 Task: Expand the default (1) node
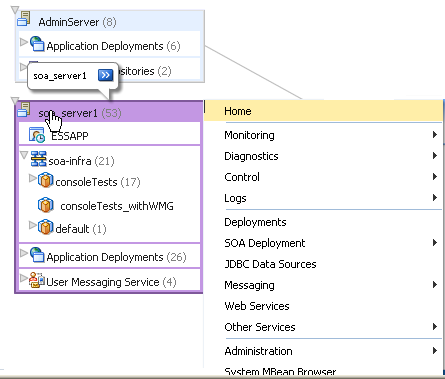(33, 225)
